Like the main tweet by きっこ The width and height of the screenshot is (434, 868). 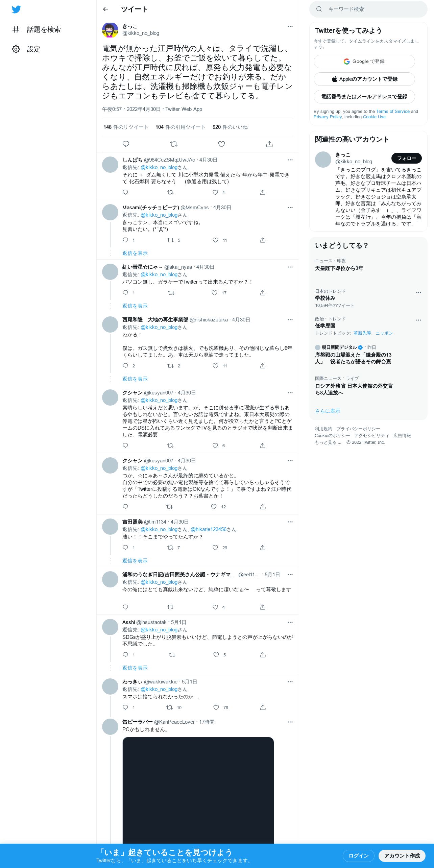pyautogui.click(x=221, y=144)
